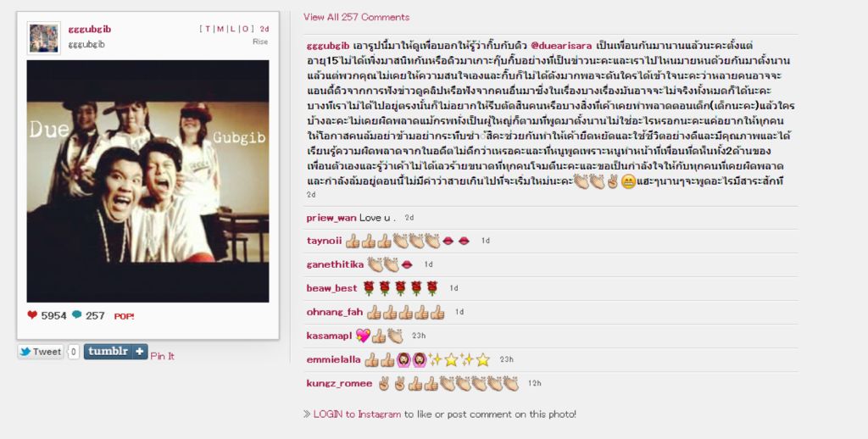The image size is (868, 439).
Task: Click the O size link in header
Action: coord(245,29)
